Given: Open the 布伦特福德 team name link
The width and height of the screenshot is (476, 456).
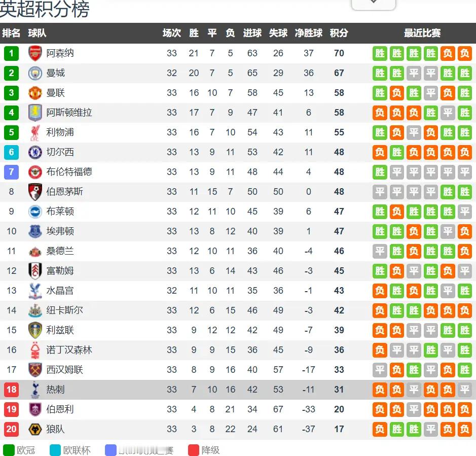Looking at the screenshot, I should [x=69, y=172].
